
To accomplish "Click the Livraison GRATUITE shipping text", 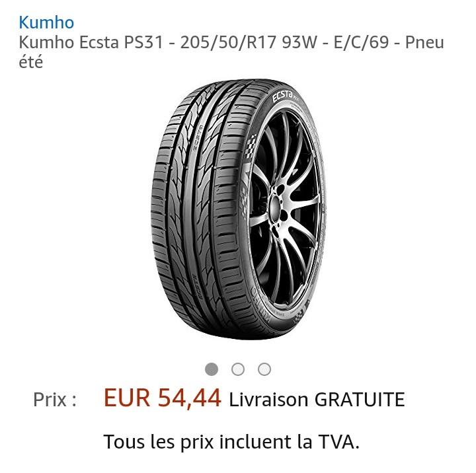I will click(317, 399).
